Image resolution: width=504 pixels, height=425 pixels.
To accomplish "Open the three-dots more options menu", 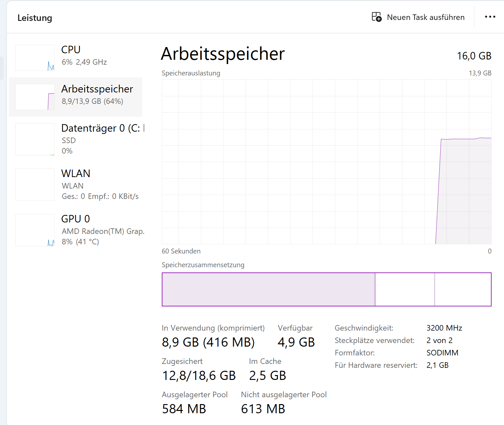I will coord(490,17).
